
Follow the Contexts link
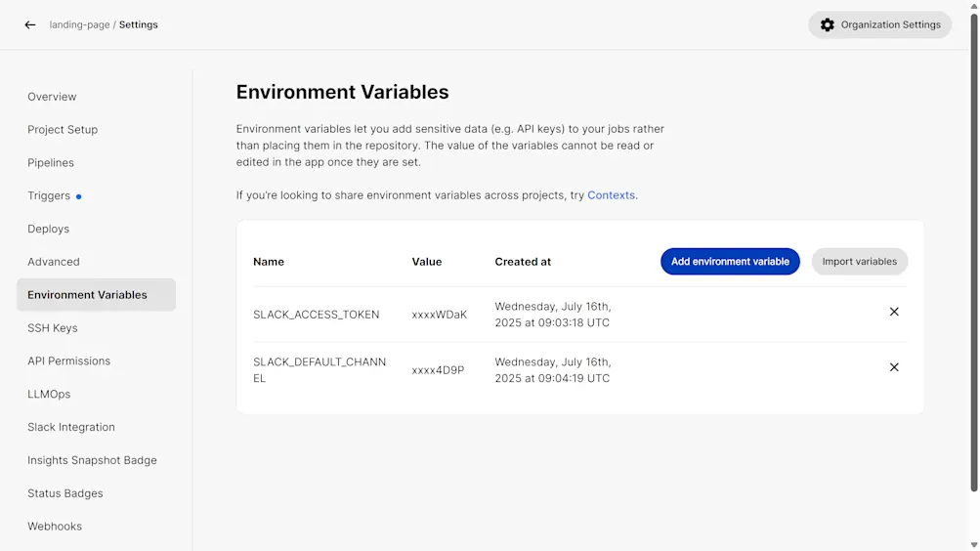(611, 195)
